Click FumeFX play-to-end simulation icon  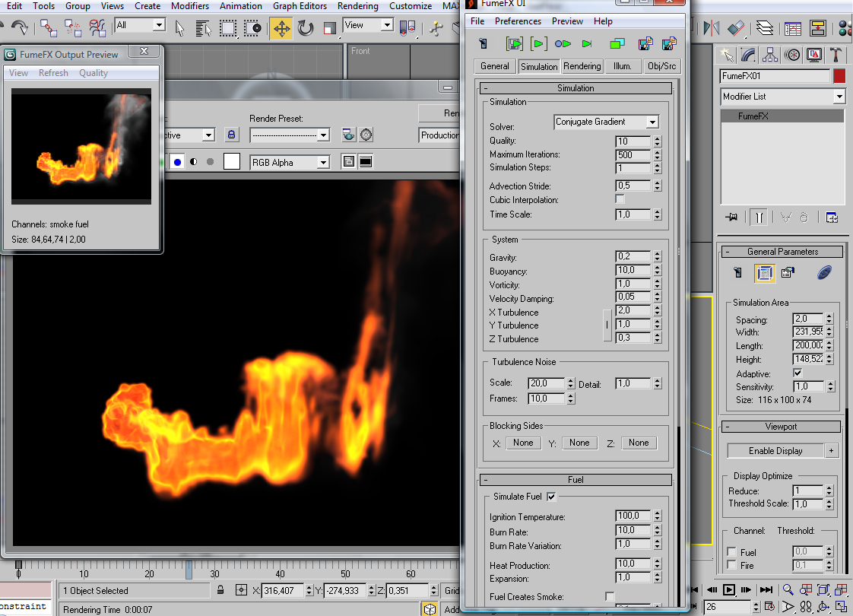(x=587, y=43)
